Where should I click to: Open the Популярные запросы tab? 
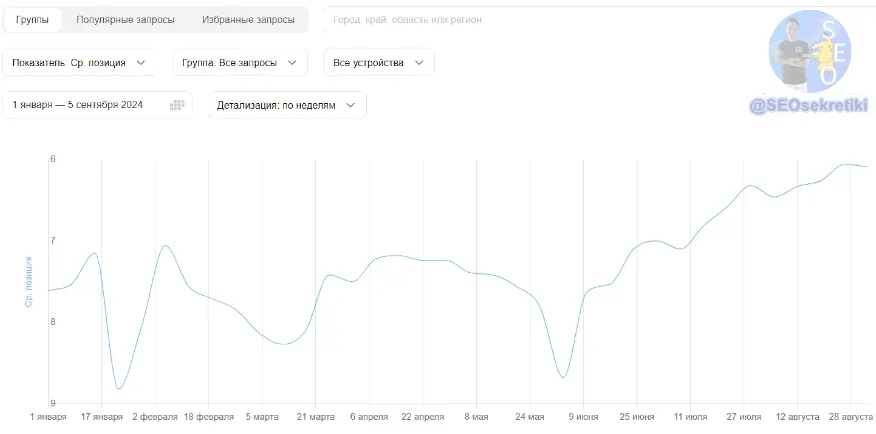pos(125,20)
